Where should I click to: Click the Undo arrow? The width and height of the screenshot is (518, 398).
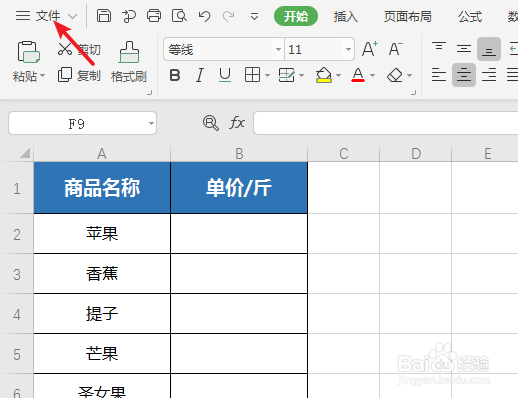click(x=204, y=16)
